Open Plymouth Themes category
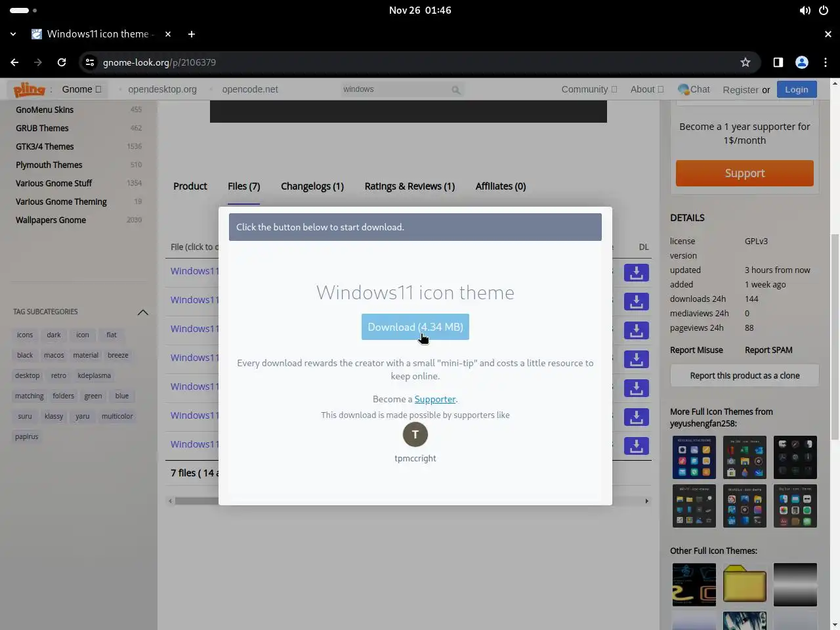Screen dimensions: 840x630 49,165
